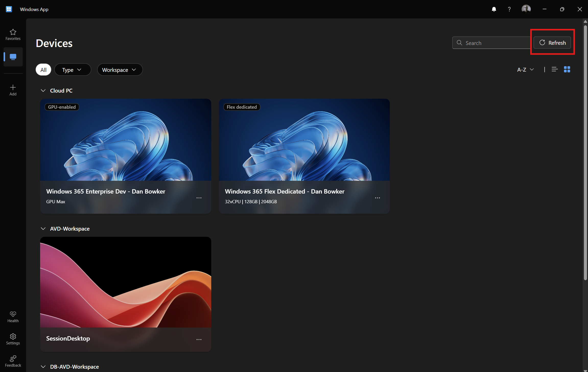Image resolution: width=588 pixels, height=372 pixels.
Task: Click the SessionDesktop title text
Action: coord(68,338)
